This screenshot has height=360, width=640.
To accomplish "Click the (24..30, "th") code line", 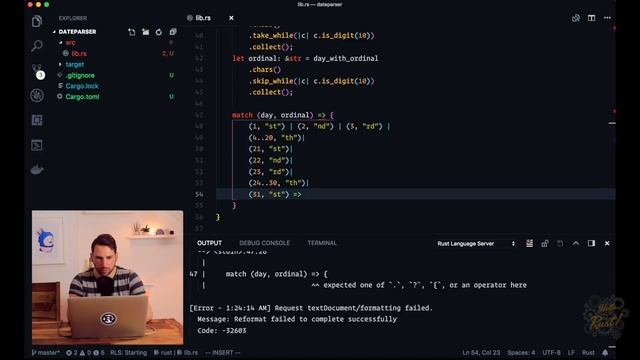I will tap(278, 183).
